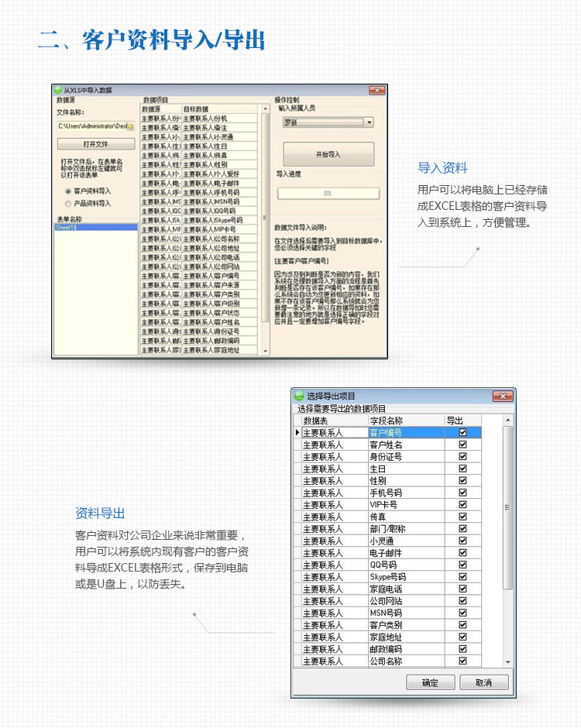The image size is (581, 728).
Task: Select the 邮政编码 field name cell
Action: point(406,649)
